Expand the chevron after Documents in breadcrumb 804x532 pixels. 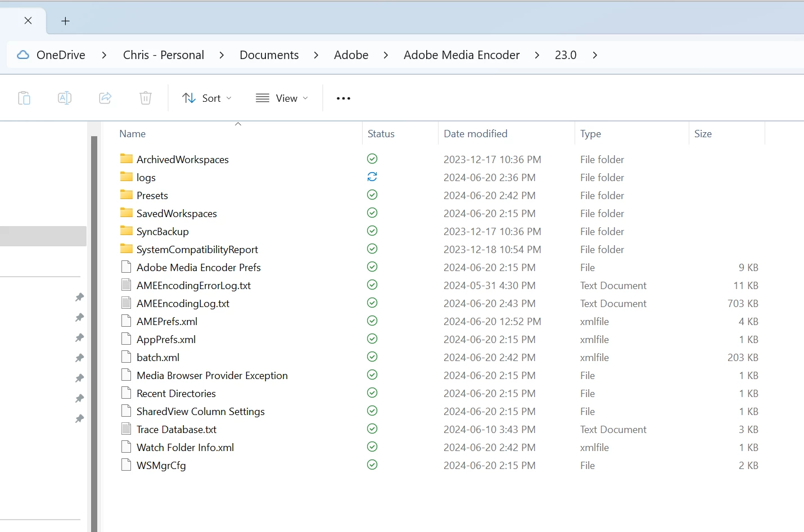tap(317, 55)
